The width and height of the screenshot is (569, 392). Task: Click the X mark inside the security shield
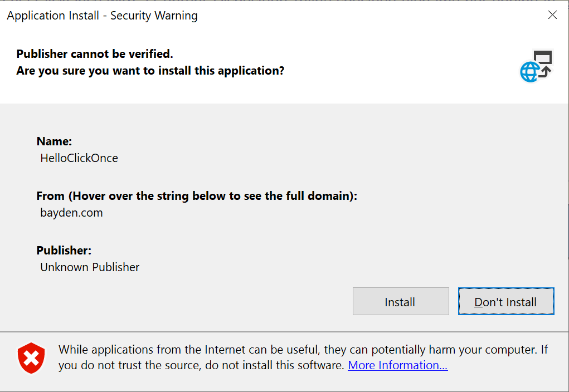31,358
